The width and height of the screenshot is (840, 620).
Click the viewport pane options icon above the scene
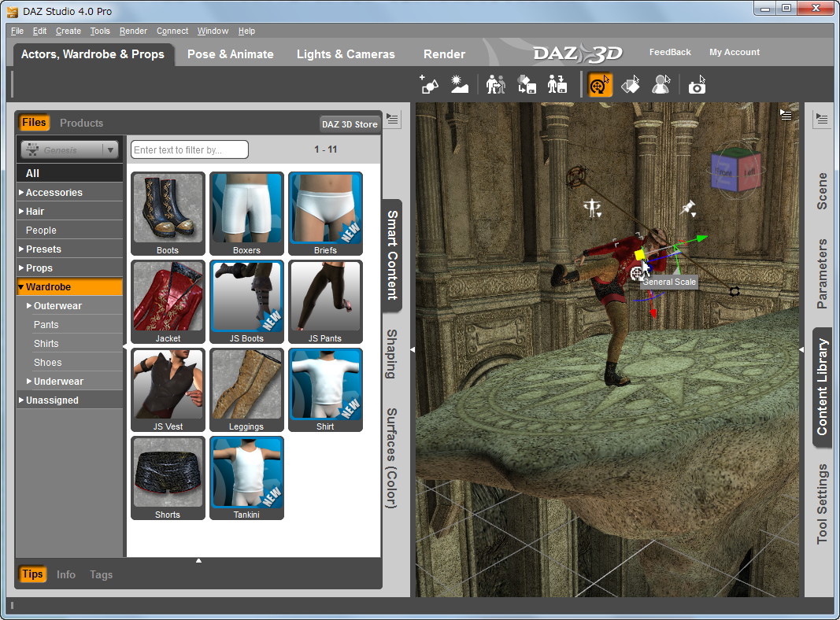(x=785, y=114)
